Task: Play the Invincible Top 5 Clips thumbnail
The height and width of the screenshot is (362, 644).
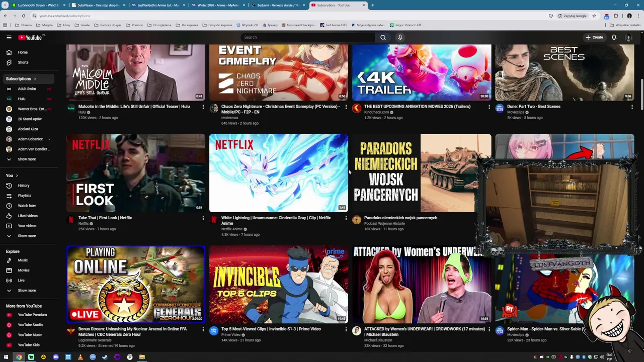Action: point(278,284)
